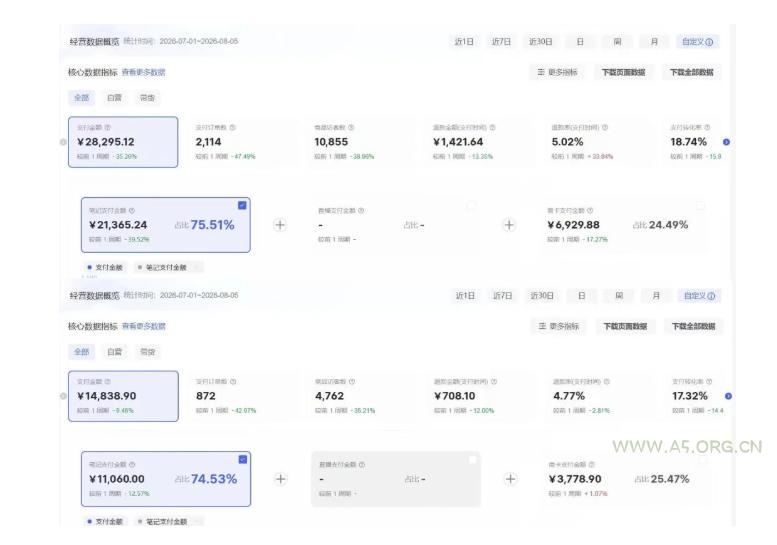
Task: Click the 75.51% share value
Action: (x=212, y=225)
